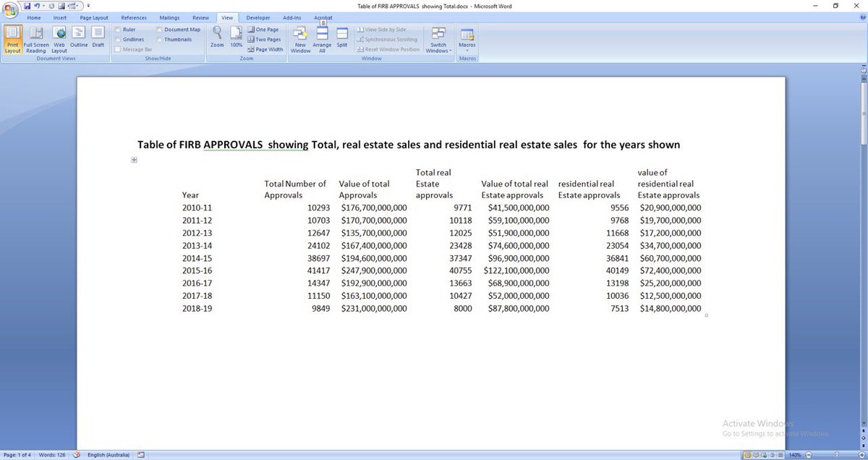Screen dimensions: 868x460
Task: Click the $231,000,000,000 value cell
Action: point(374,308)
